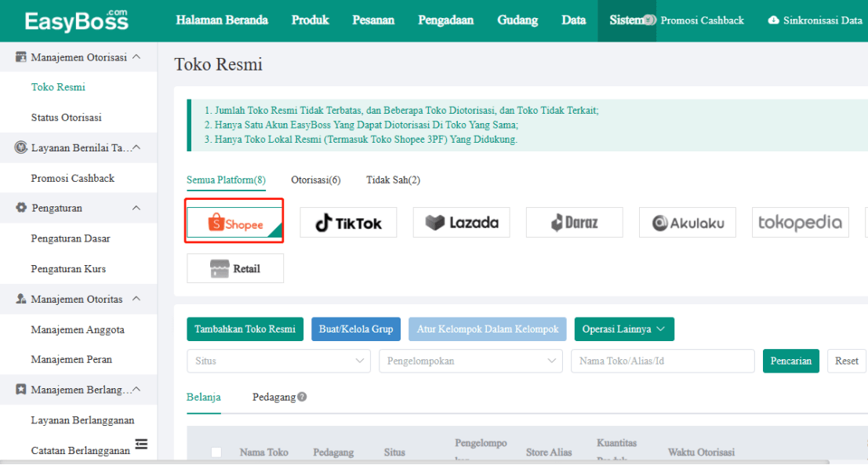Open Layanan Berlangganan in sidebar
Viewport: 868px width, 465px height.
pyautogui.click(x=82, y=420)
